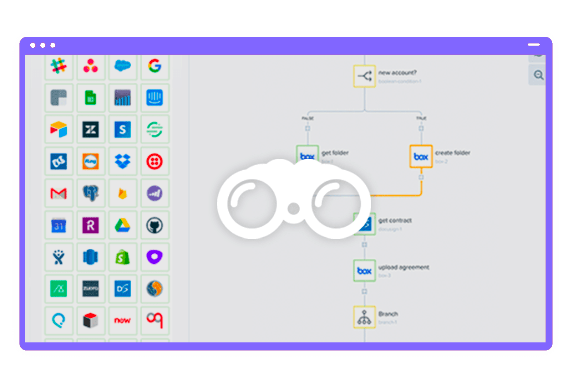Click the zoom magnifier on canvas
The width and height of the screenshot is (588, 372).
pyautogui.click(x=538, y=75)
